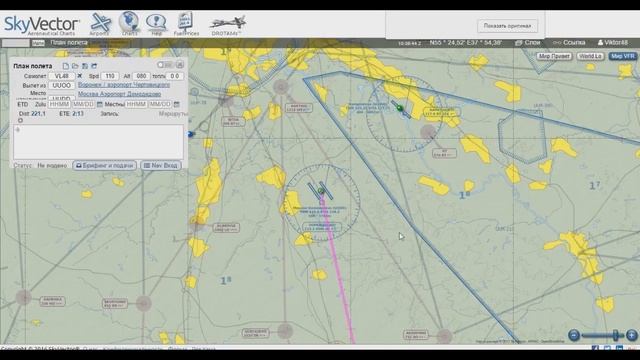This screenshot has height=360, width=640.
Task: Click the search box in top bar
Action: point(16,42)
